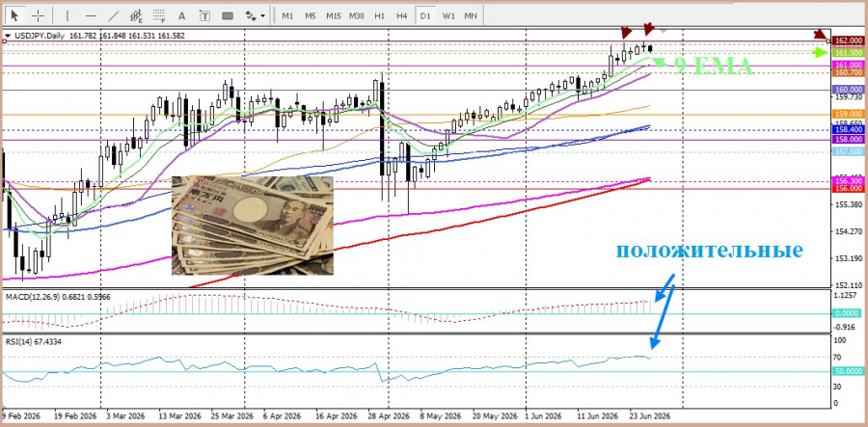Click the 157.500 price level label
The image size is (868, 427).
coord(848,151)
